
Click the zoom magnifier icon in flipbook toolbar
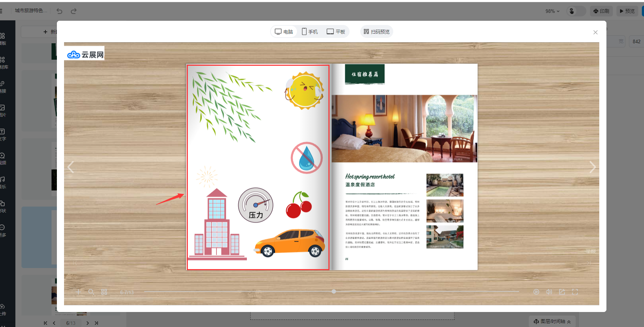(x=91, y=292)
